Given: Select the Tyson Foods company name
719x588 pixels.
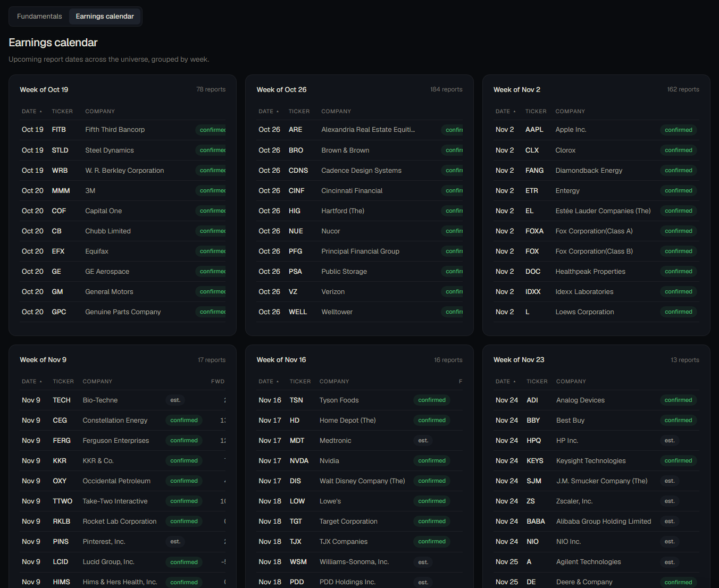Looking at the screenshot, I should (x=339, y=400).
